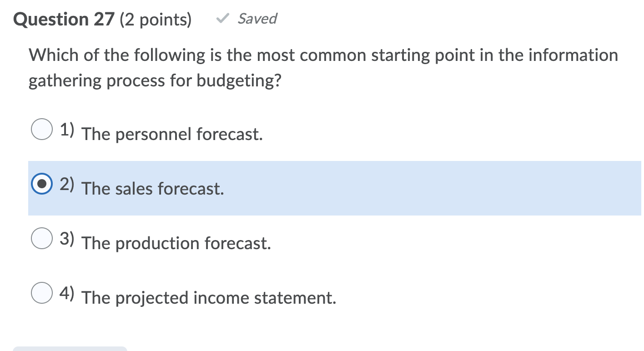Click the number label '2)' beside selected option
This screenshot has width=644, height=351.
(66, 184)
